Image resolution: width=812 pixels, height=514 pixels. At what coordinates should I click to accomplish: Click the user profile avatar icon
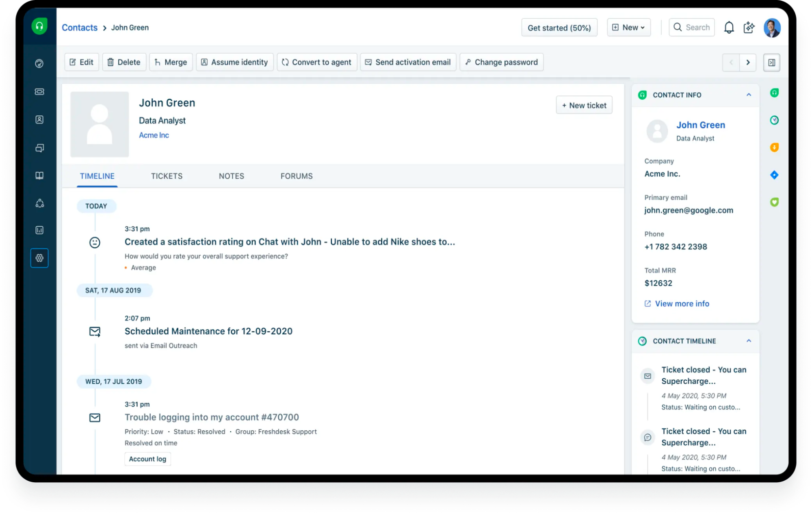point(771,27)
